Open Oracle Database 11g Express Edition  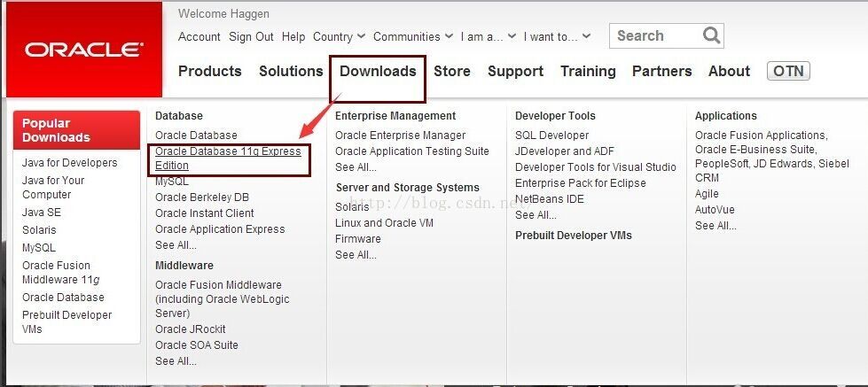228,159
